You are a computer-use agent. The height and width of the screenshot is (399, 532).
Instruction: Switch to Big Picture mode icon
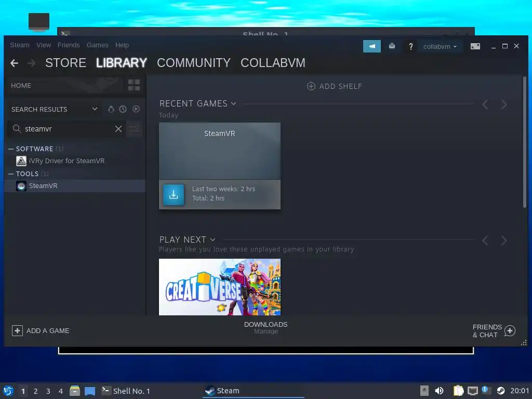pyautogui.click(x=475, y=46)
